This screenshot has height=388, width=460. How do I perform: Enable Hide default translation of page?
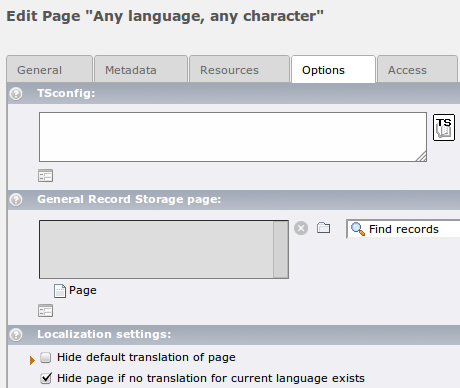click(x=46, y=358)
